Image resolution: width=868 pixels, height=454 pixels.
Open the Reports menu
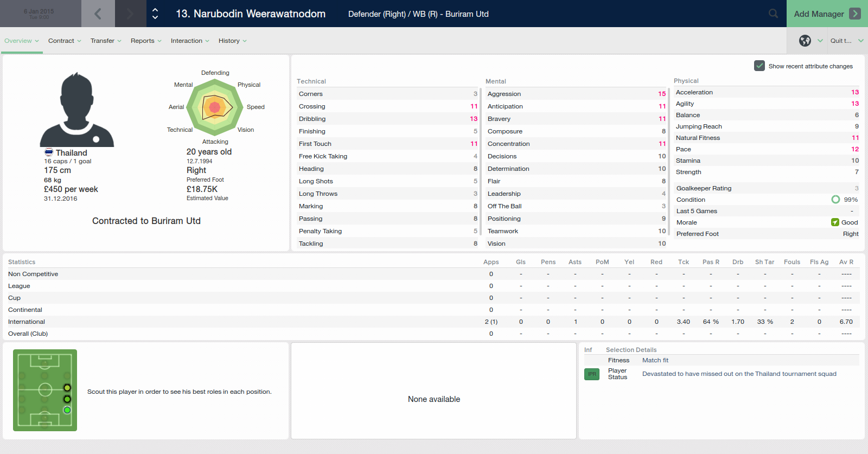146,41
